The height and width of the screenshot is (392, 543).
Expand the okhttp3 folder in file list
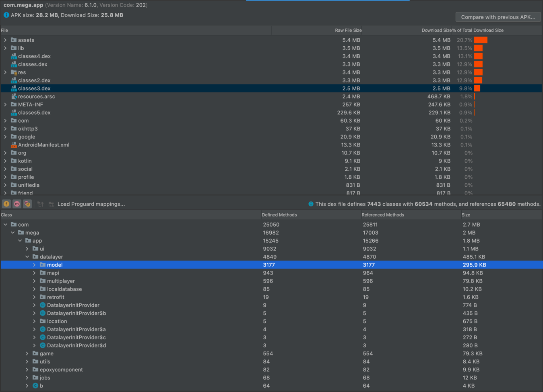click(5, 128)
